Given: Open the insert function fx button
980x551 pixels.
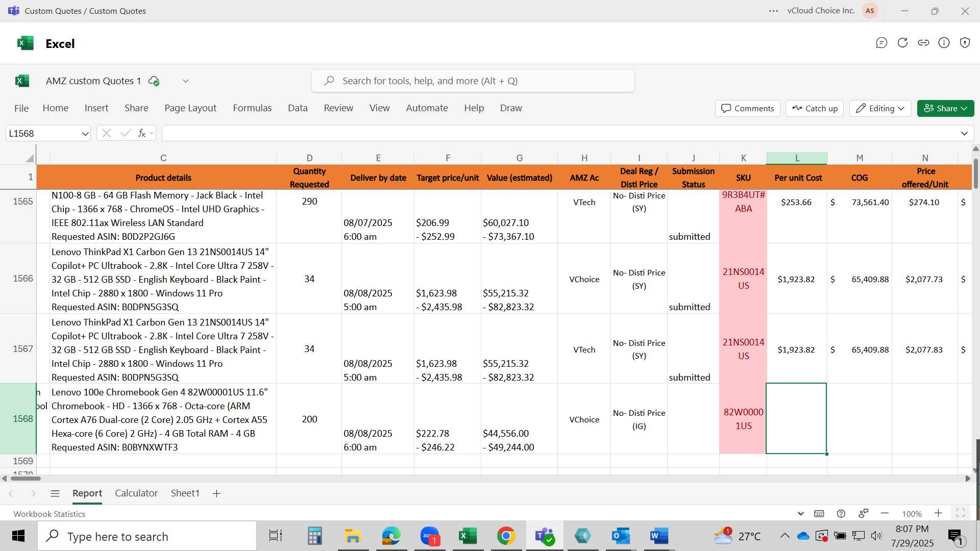Looking at the screenshot, I should [141, 133].
